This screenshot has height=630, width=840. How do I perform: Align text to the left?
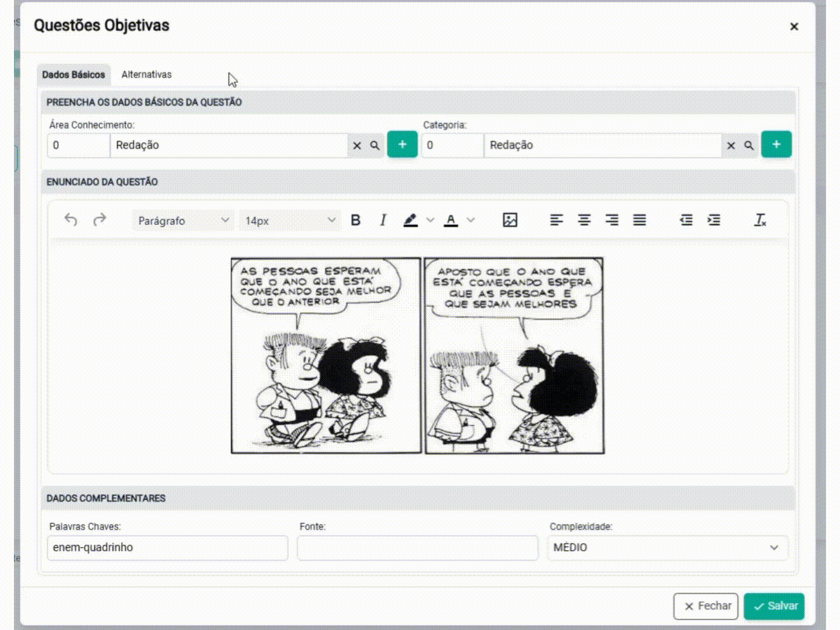[556, 220]
